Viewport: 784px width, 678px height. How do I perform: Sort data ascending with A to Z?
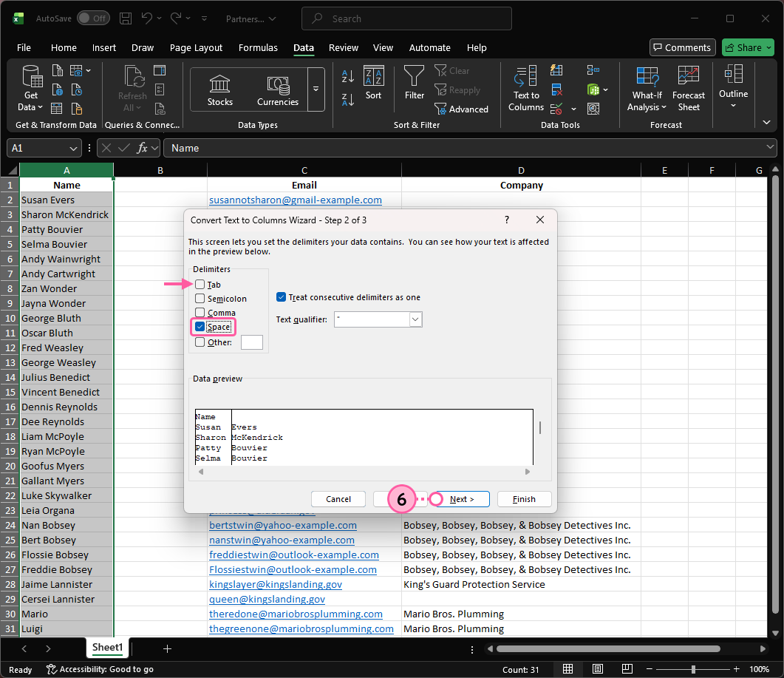click(347, 77)
